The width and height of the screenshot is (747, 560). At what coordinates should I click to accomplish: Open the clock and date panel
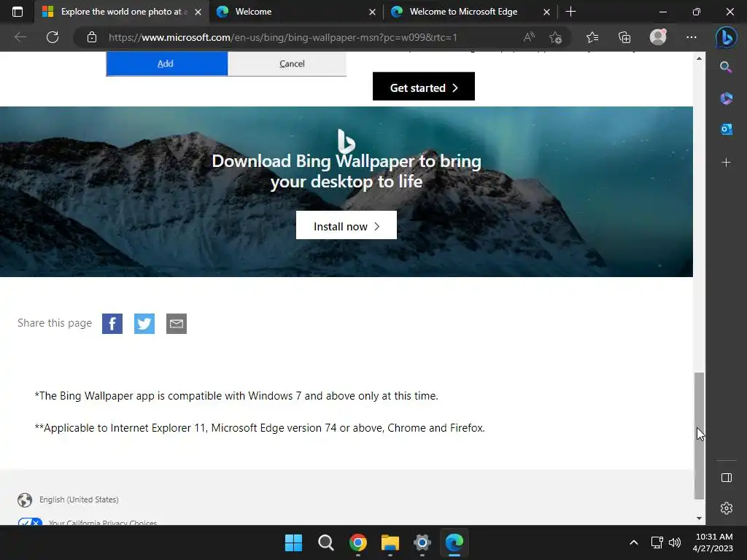[x=713, y=542]
